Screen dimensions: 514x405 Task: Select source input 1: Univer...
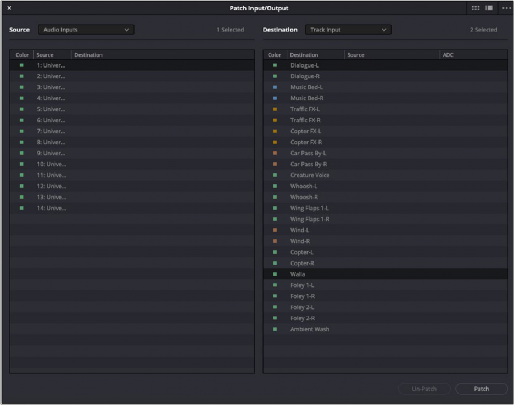coord(132,65)
